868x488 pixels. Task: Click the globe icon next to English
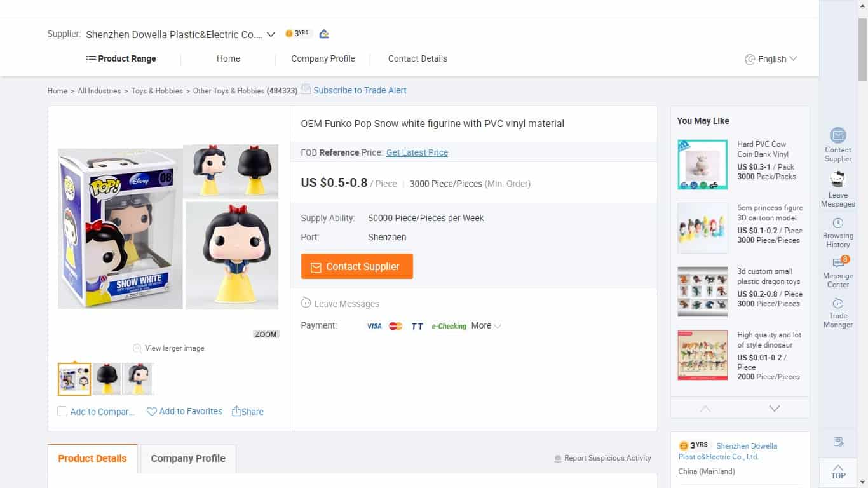click(x=750, y=59)
